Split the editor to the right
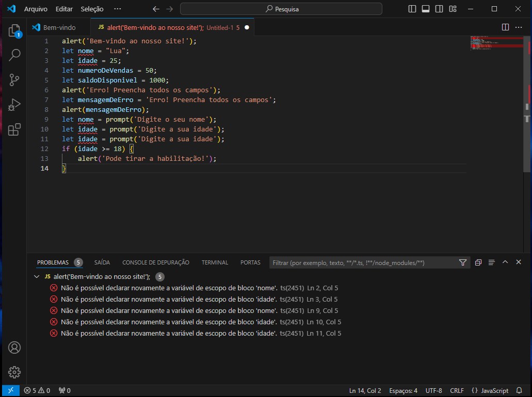 [505, 27]
